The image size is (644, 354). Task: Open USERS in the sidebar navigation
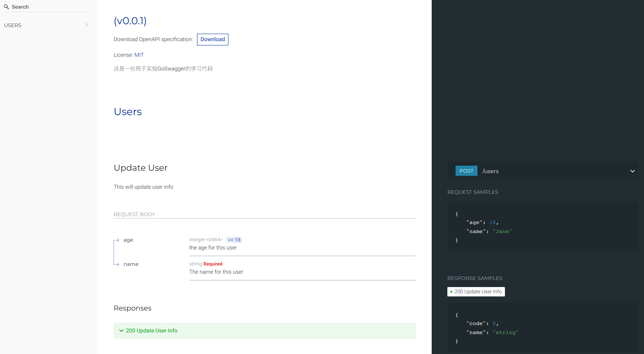point(13,25)
